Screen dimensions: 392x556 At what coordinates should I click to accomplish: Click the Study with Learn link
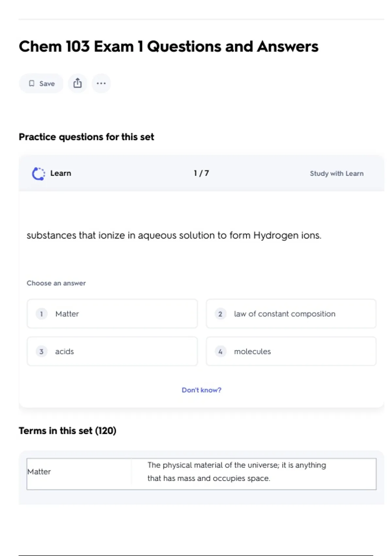(336, 174)
